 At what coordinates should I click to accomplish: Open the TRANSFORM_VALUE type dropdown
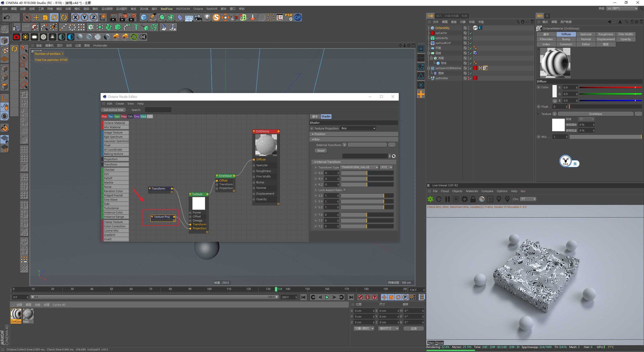(x=359, y=167)
